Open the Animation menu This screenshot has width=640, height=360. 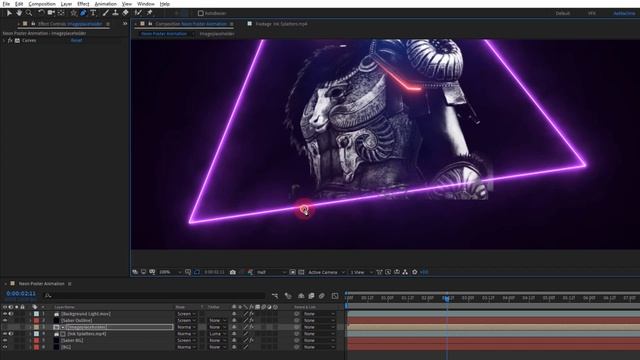pos(105,4)
